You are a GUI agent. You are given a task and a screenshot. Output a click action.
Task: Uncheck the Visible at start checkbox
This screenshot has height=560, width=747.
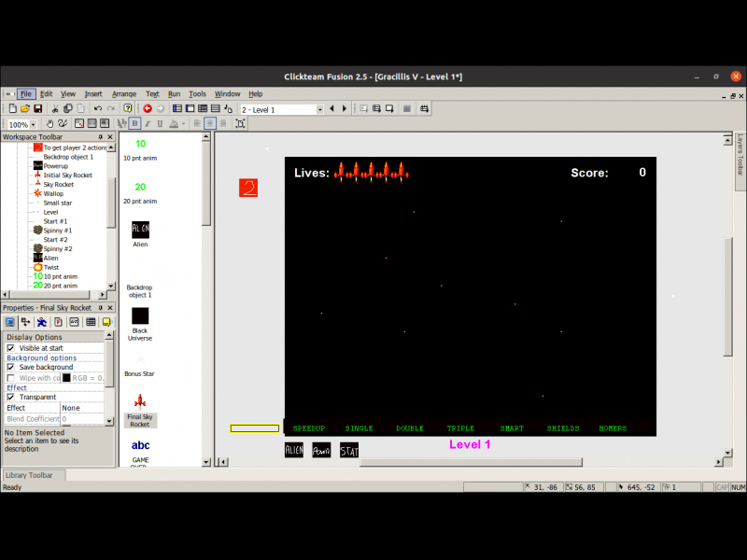coord(11,348)
